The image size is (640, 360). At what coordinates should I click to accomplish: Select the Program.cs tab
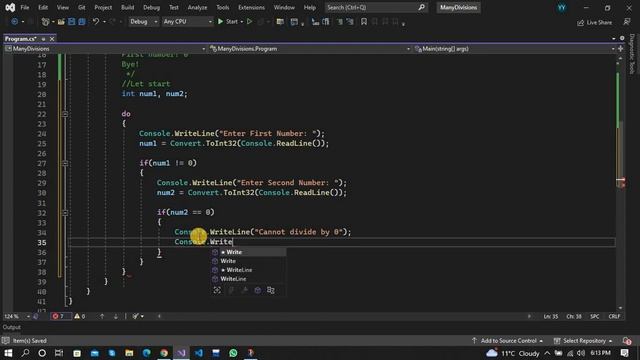[20, 39]
